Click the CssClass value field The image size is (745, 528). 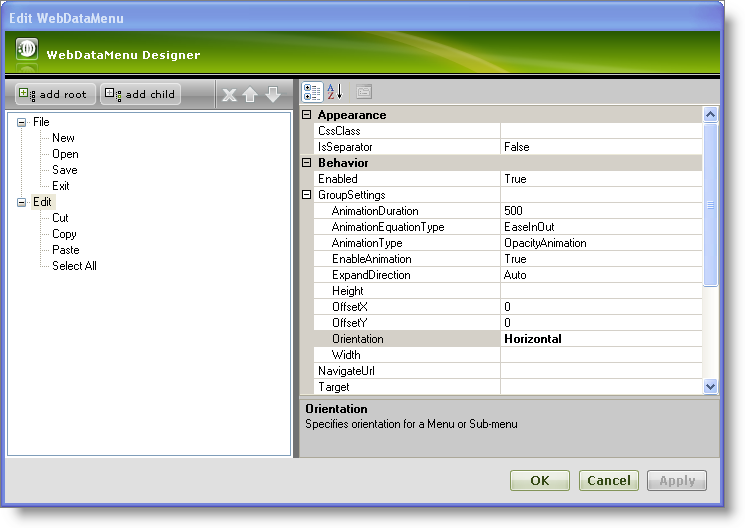601,131
